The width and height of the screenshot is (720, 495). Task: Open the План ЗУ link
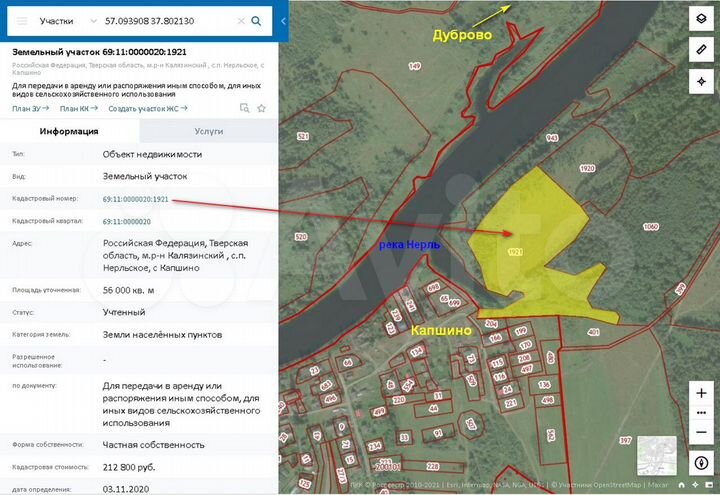[x=30, y=108]
